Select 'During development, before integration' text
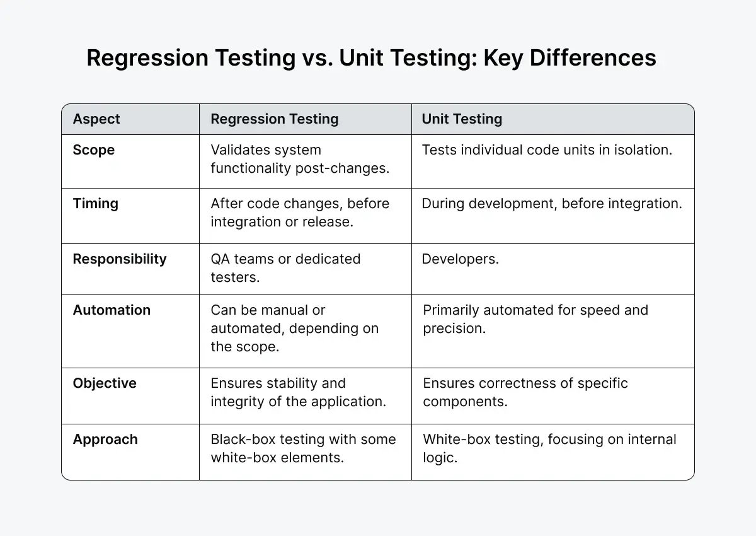The height and width of the screenshot is (536, 756). (x=552, y=204)
